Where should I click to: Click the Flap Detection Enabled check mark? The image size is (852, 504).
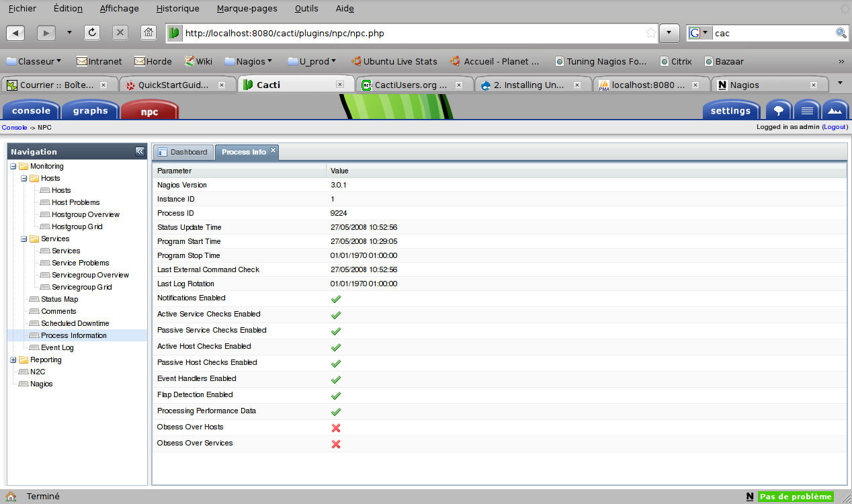(336, 396)
